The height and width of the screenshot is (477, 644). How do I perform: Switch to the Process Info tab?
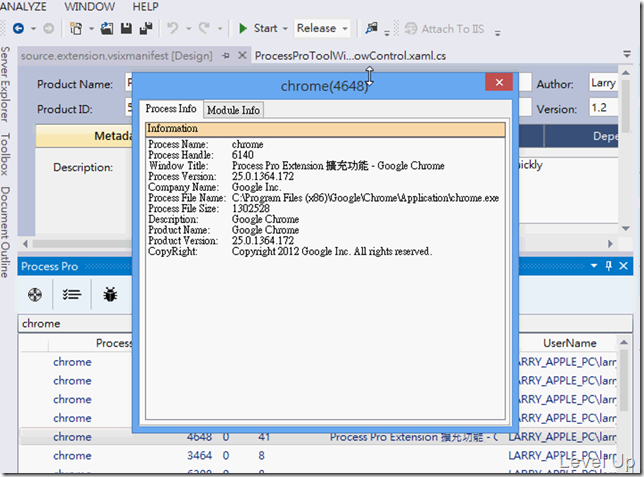(171, 109)
